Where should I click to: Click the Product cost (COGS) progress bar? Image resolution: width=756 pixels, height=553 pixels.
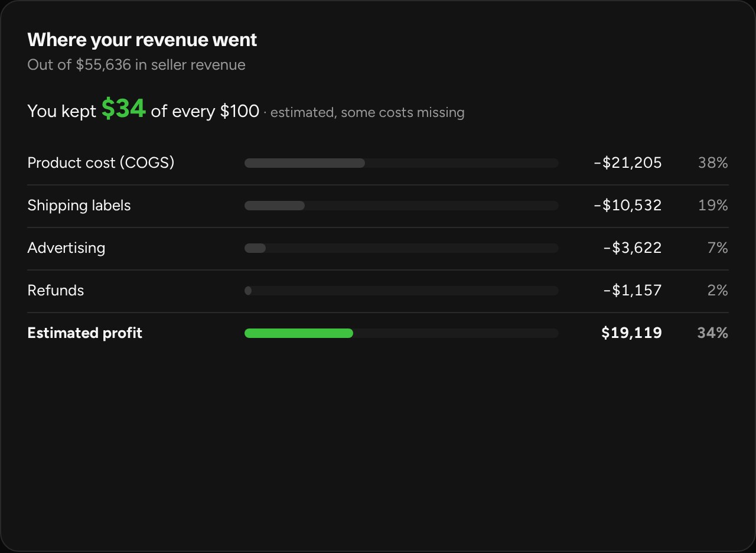click(402, 163)
